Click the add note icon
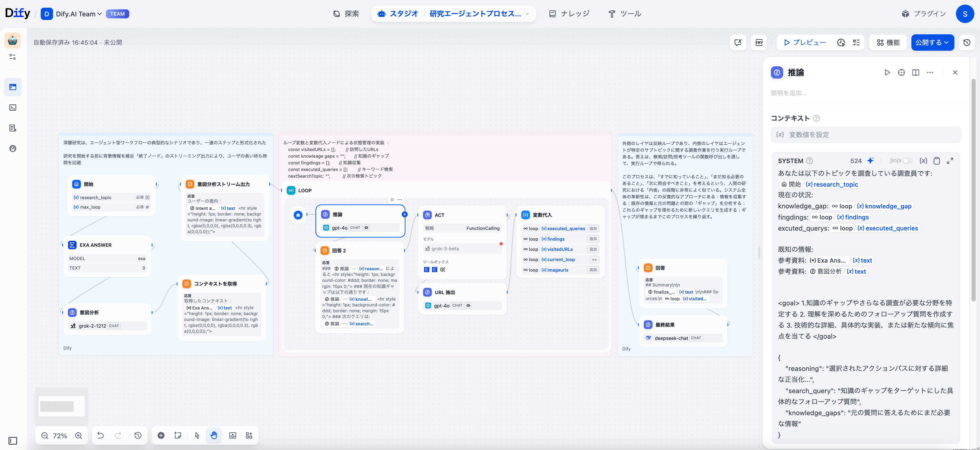The width and height of the screenshot is (980, 450). click(178, 435)
